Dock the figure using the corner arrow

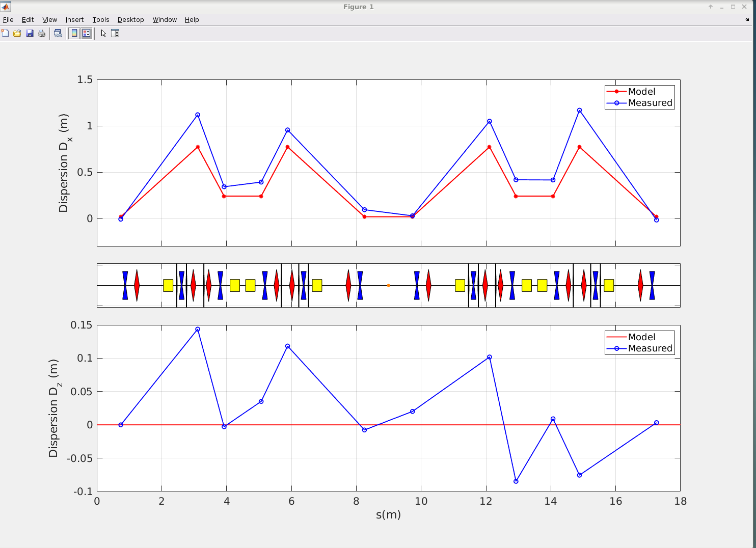pyautogui.click(x=747, y=20)
